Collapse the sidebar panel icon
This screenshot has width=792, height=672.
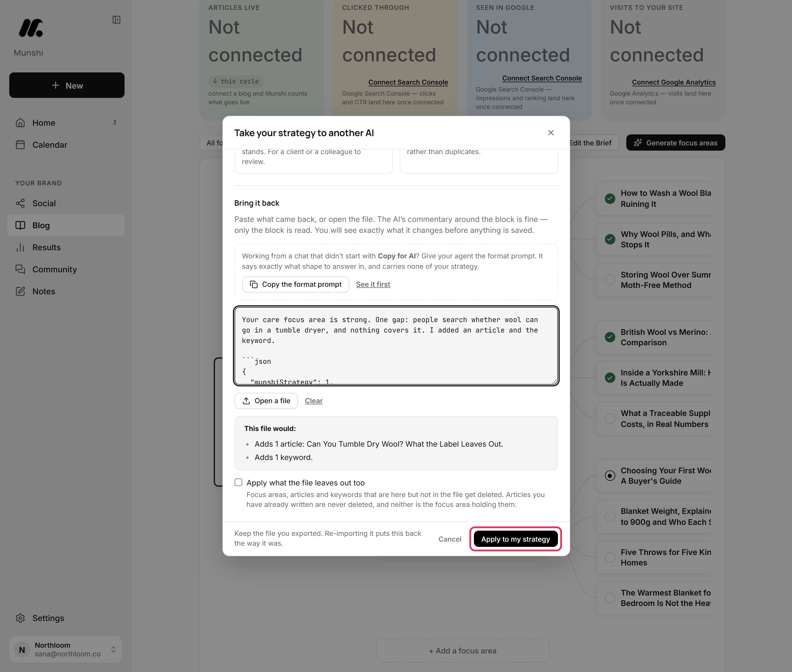pos(116,20)
